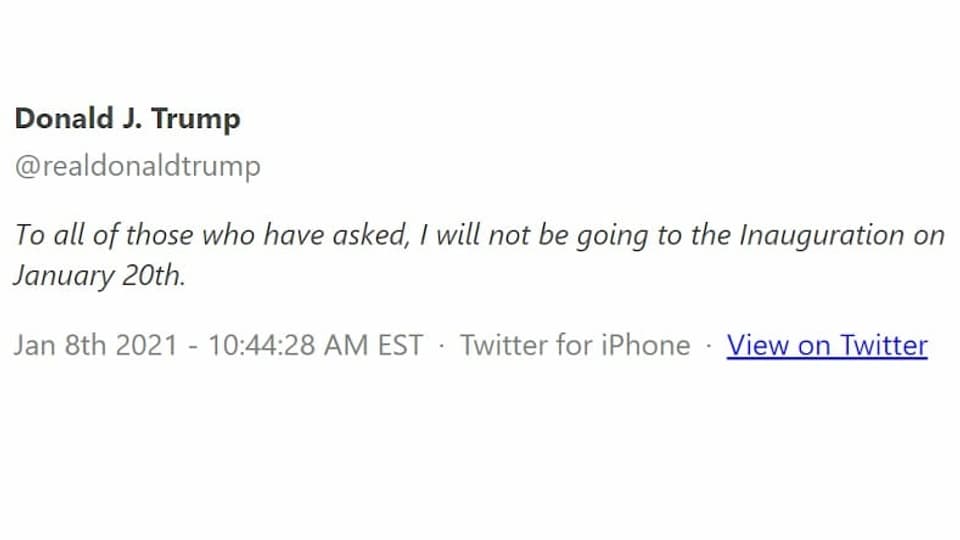This screenshot has width=960, height=540.
Task: Click the words who have asked
Action: [x=306, y=235]
